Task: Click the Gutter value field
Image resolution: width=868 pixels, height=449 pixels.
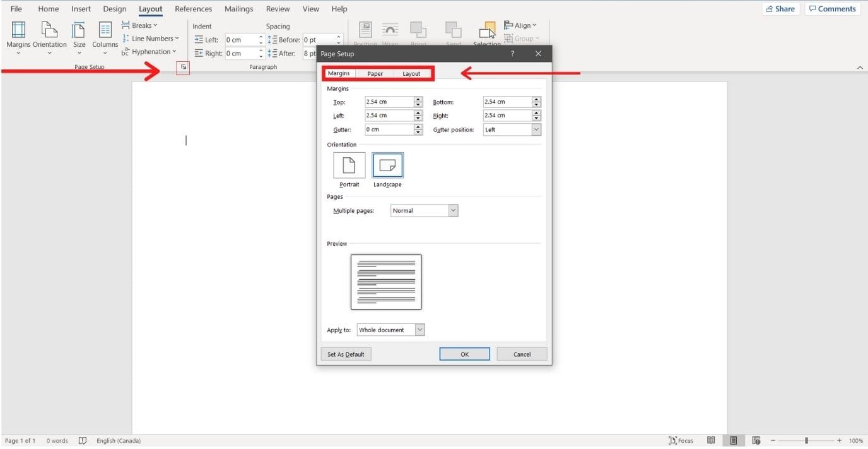Action: click(x=389, y=129)
